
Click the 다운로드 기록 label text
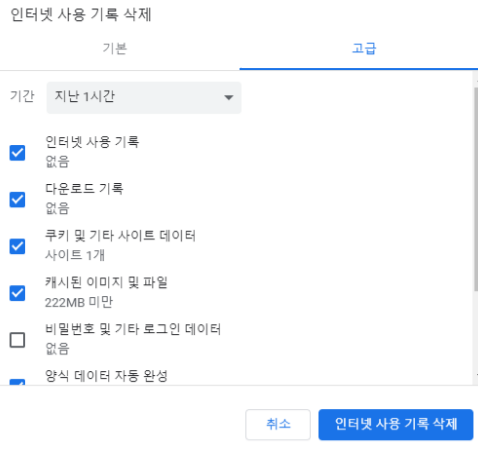(x=84, y=189)
